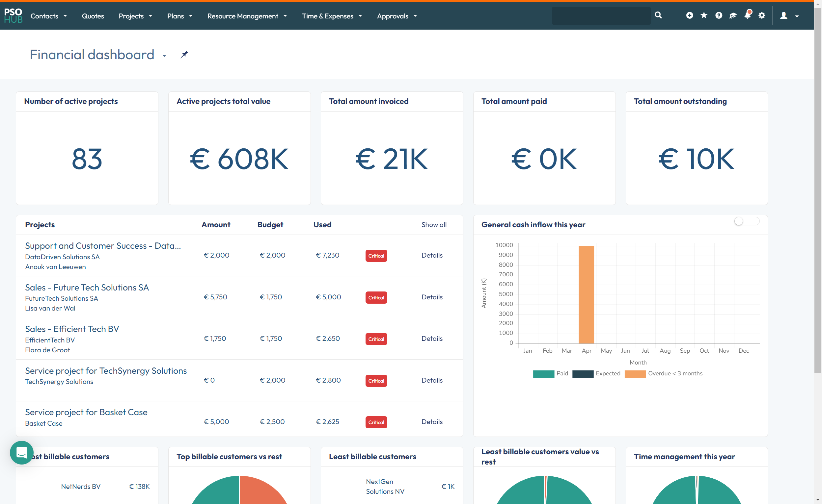The width and height of the screenshot is (822, 504).
Task: Click the graduation cap academy icon
Action: pos(733,16)
